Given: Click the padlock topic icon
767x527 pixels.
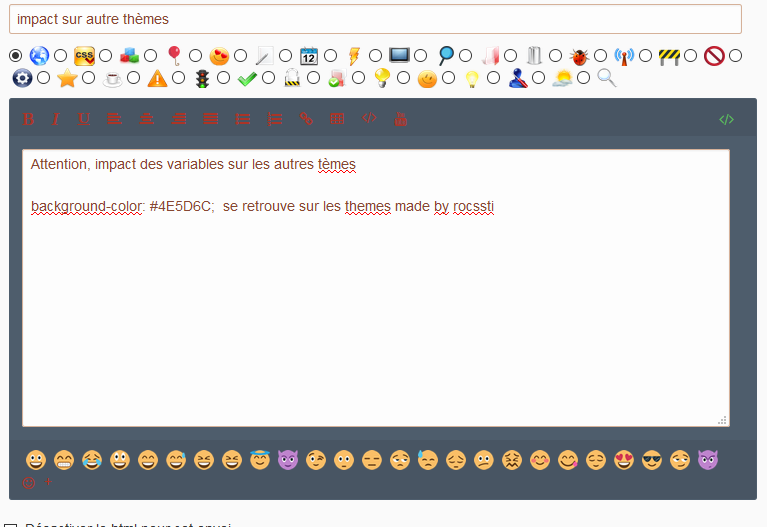Looking at the screenshot, I should click(292, 78).
